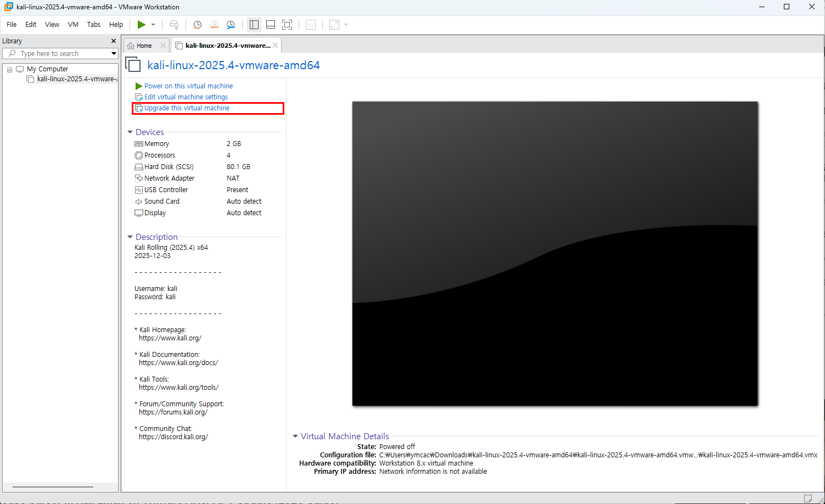
Task: Click the https://www.kali.org/docs/ text
Action: [178, 363]
